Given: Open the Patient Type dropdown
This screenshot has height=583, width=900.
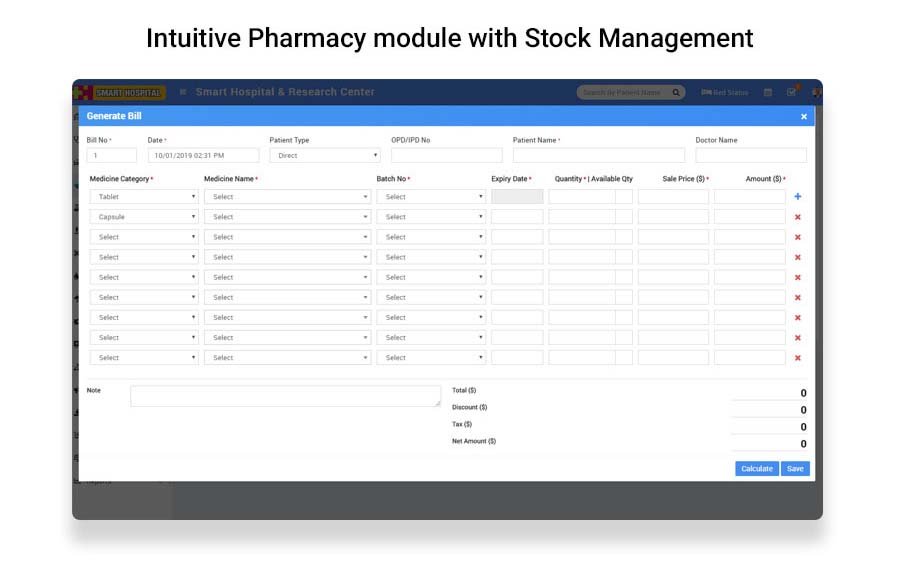Looking at the screenshot, I should 325,156.
